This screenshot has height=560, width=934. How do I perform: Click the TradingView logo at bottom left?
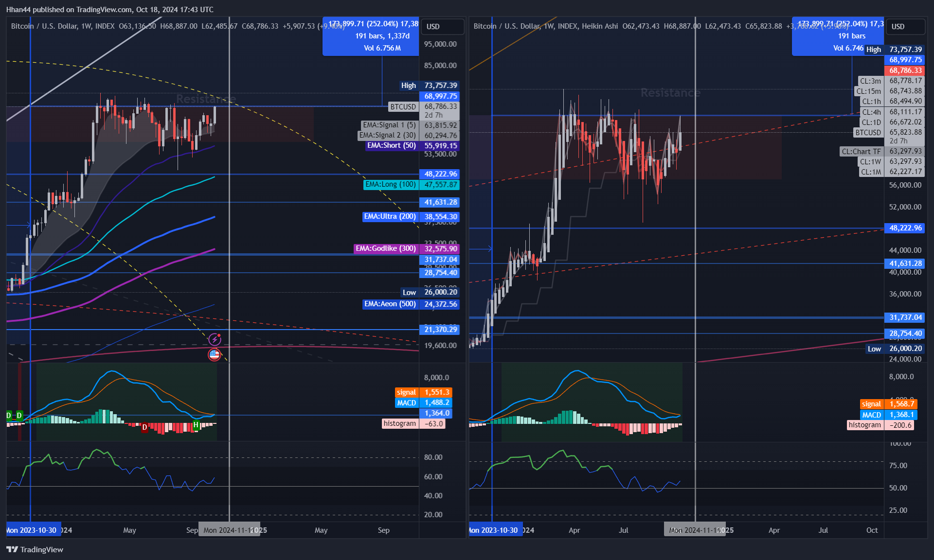(x=35, y=549)
